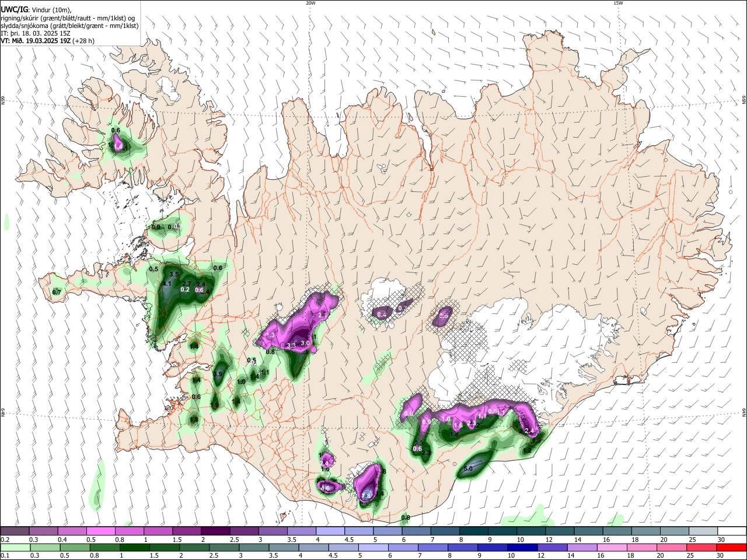Click the lavender 4 swatch on snow legend
Image resolution: width=747 pixels, height=560 pixels.
pyautogui.click(x=329, y=531)
